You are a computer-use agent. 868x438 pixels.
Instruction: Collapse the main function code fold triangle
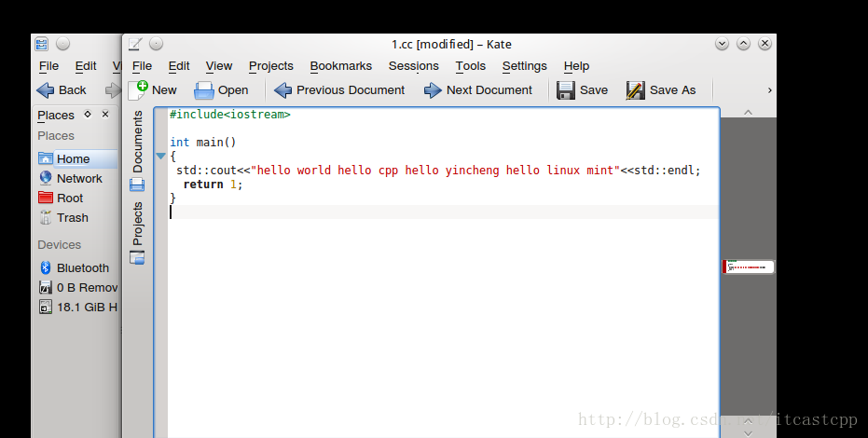pyautogui.click(x=160, y=157)
